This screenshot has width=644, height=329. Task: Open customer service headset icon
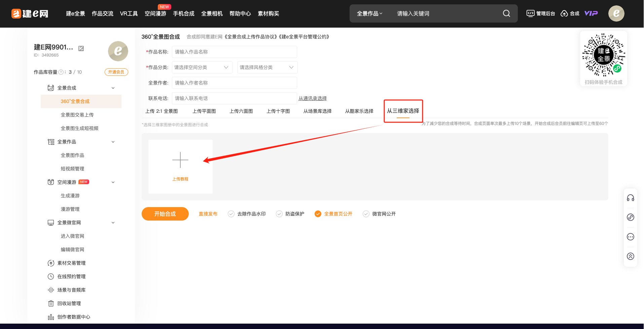[x=630, y=198]
